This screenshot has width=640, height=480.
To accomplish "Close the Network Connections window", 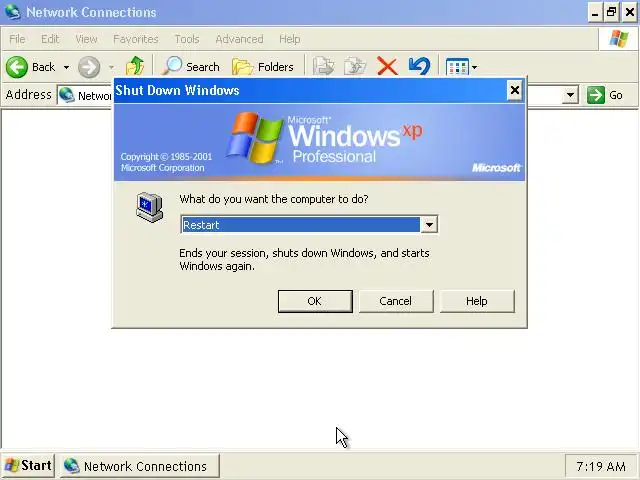I will click(629, 13).
